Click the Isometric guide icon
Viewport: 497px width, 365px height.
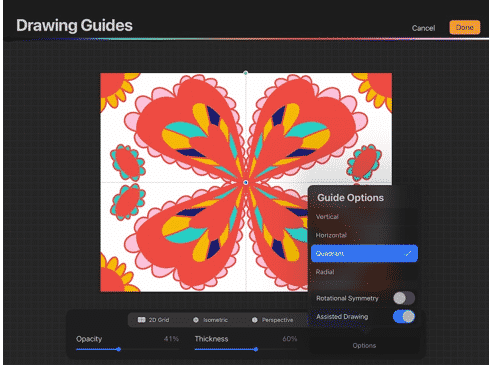coord(196,320)
